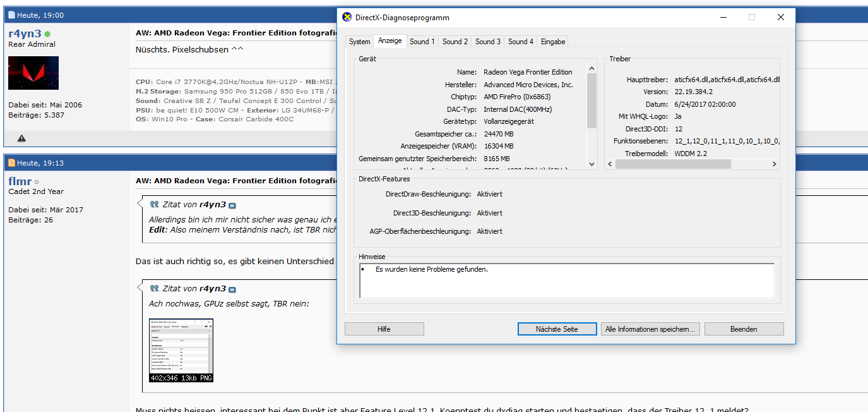Open r4yn3 profile in first post
Screen dimensions: 868x412
point(25,33)
